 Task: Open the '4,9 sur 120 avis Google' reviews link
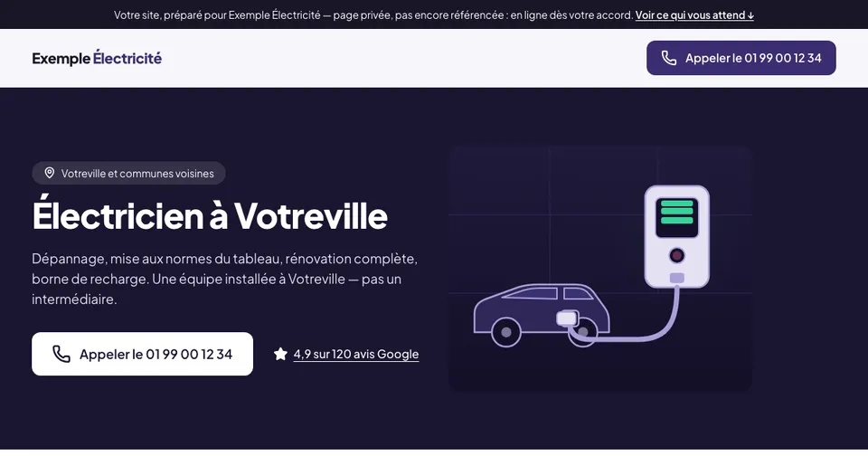[356, 354]
